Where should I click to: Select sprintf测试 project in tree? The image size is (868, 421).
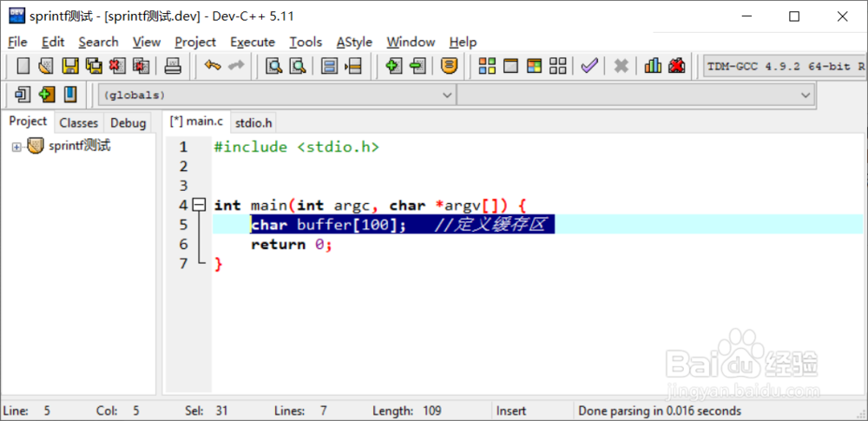(x=79, y=146)
